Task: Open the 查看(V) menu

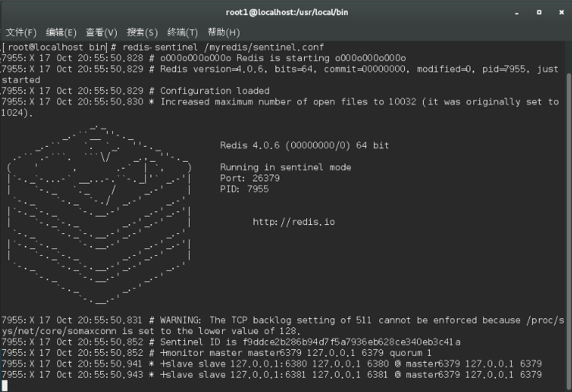Action: pyautogui.click(x=102, y=32)
